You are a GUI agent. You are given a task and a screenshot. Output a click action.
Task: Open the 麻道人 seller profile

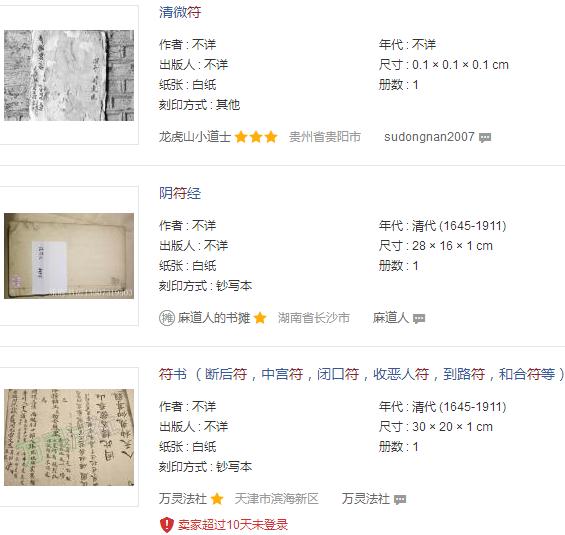coord(391,318)
